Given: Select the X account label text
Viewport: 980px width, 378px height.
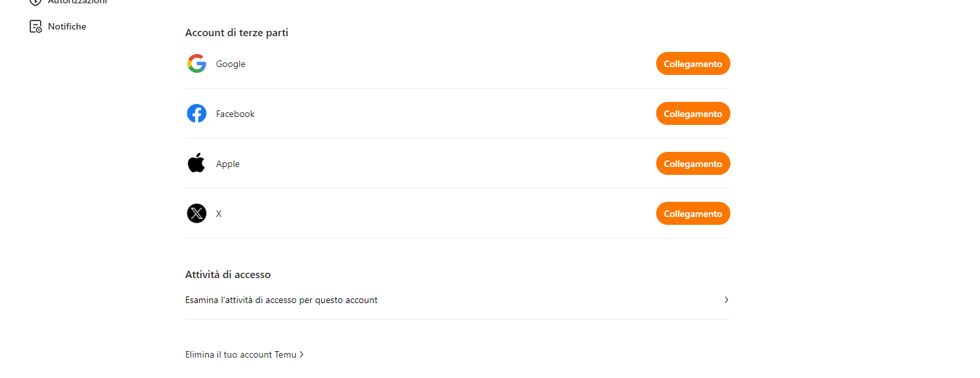Looking at the screenshot, I should 219,214.
